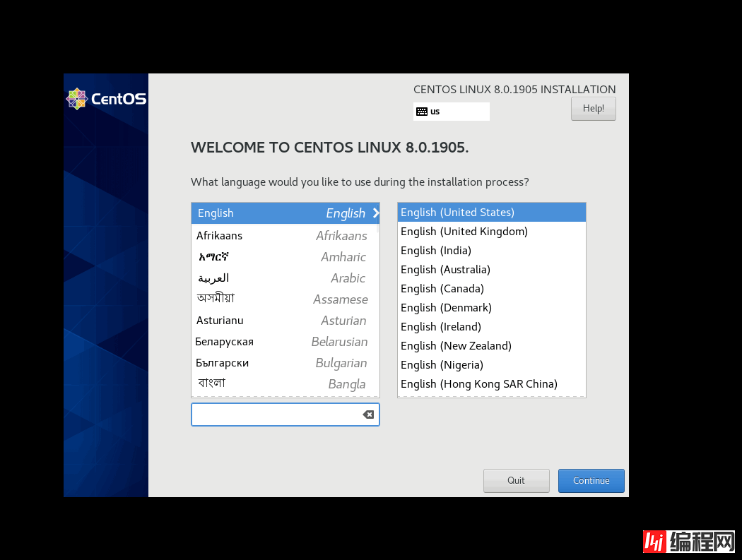Click the keyboard layout icon
Screen dimensions: 742x560
click(422, 112)
